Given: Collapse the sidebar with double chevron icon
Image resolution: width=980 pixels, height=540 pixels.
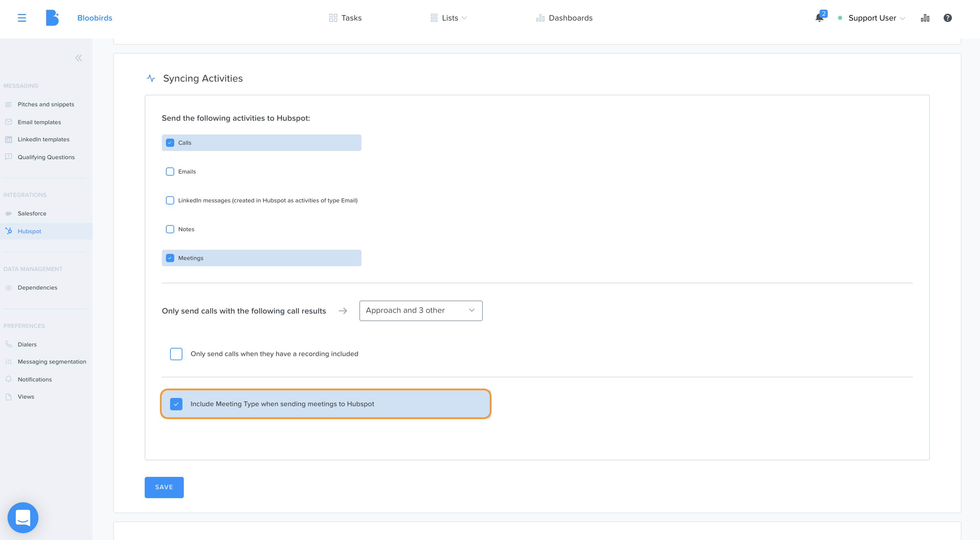Looking at the screenshot, I should pyautogui.click(x=79, y=58).
